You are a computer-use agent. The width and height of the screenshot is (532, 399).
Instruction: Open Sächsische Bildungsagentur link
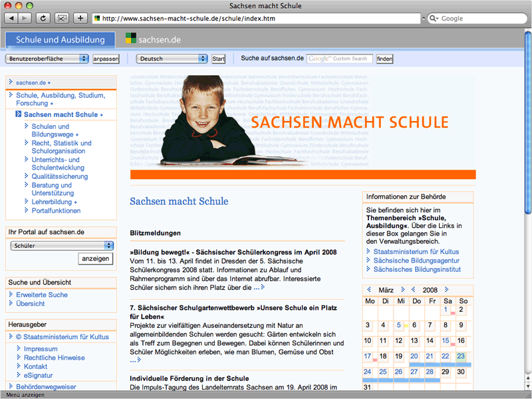coord(416,261)
